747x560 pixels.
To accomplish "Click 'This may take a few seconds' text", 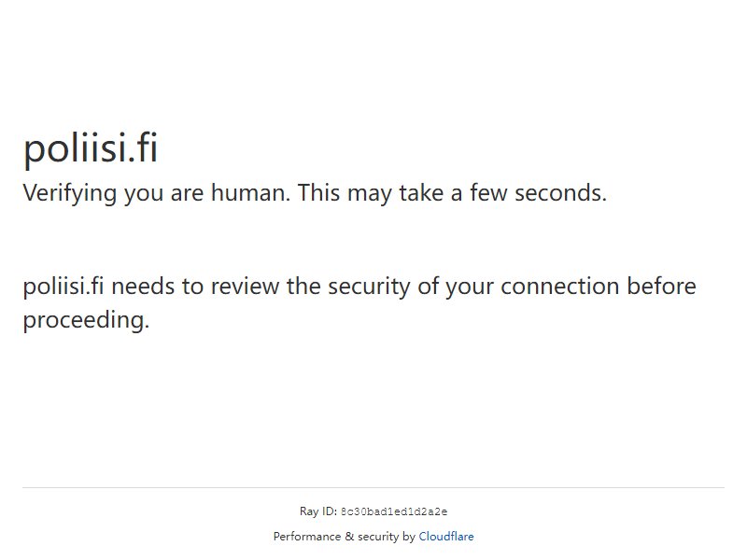I will (x=452, y=193).
